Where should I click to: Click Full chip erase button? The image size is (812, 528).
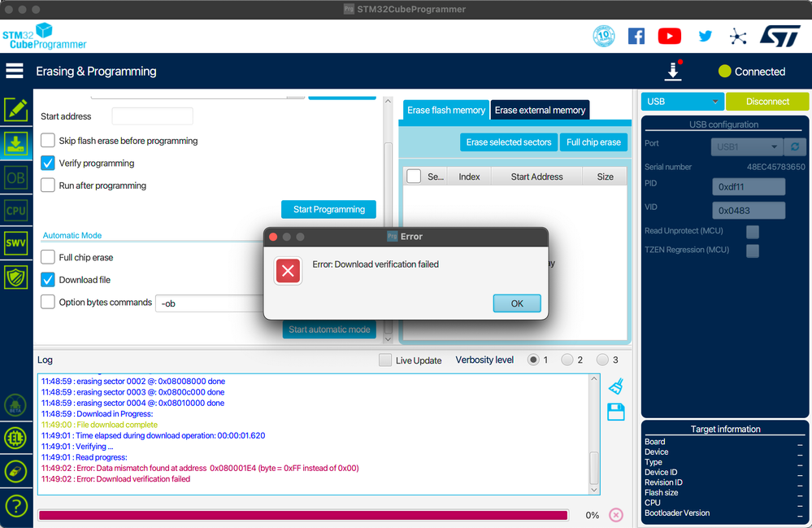[593, 142]
